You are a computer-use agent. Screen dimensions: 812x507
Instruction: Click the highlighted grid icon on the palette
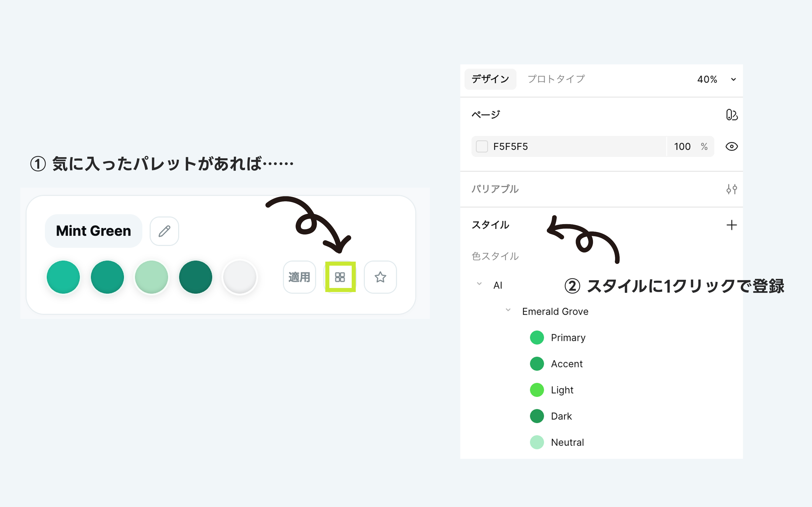[340, 277]
